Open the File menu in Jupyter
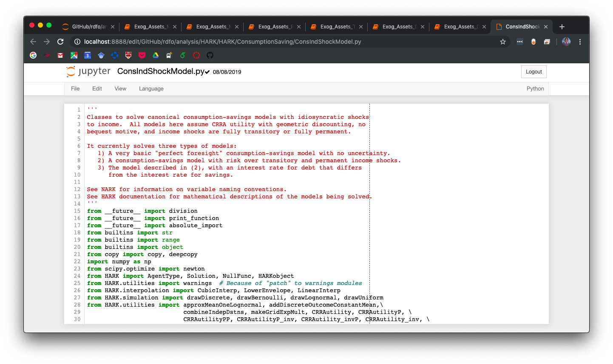 click(75, 88)
